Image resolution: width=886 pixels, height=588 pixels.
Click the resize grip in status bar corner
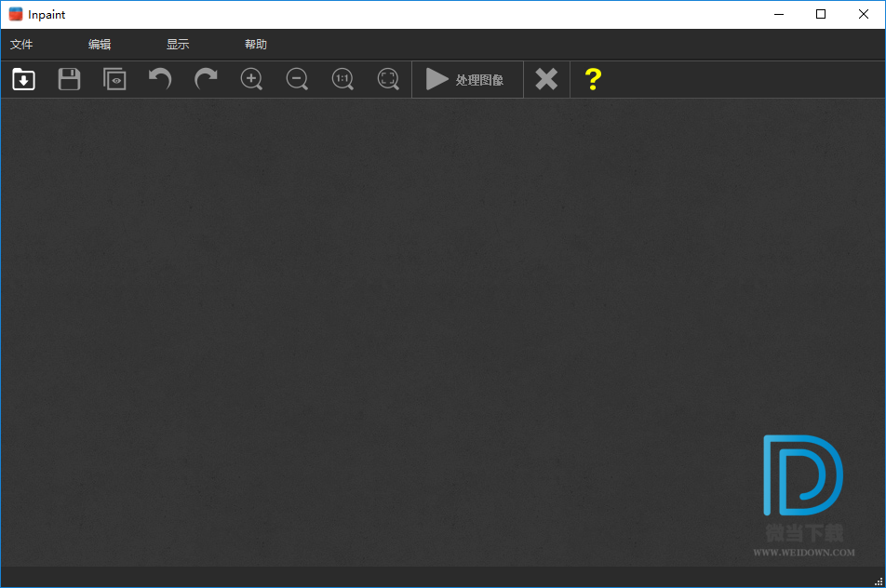point(879,581)
